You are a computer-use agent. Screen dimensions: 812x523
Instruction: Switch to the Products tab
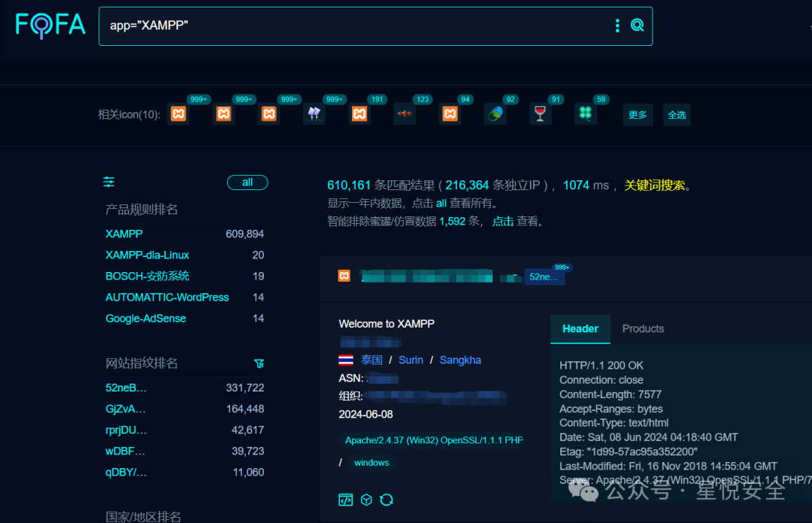pos(643,329)
